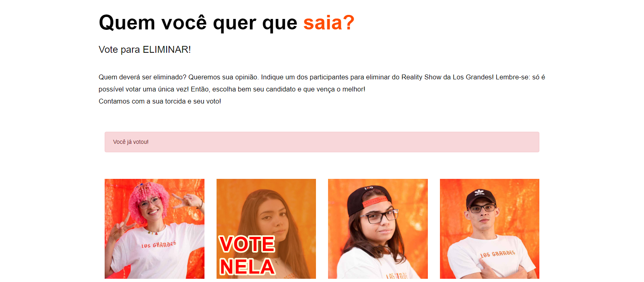Choose the participant photo labeled VOTE NELA
The height and width of the screenshot is (282, 644).
pyautogui.click(x=266, y=229)
